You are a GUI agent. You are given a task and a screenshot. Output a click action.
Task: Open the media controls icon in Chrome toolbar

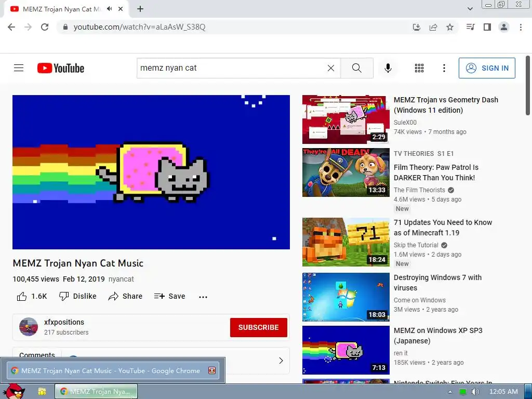click(x=471, y=27)
